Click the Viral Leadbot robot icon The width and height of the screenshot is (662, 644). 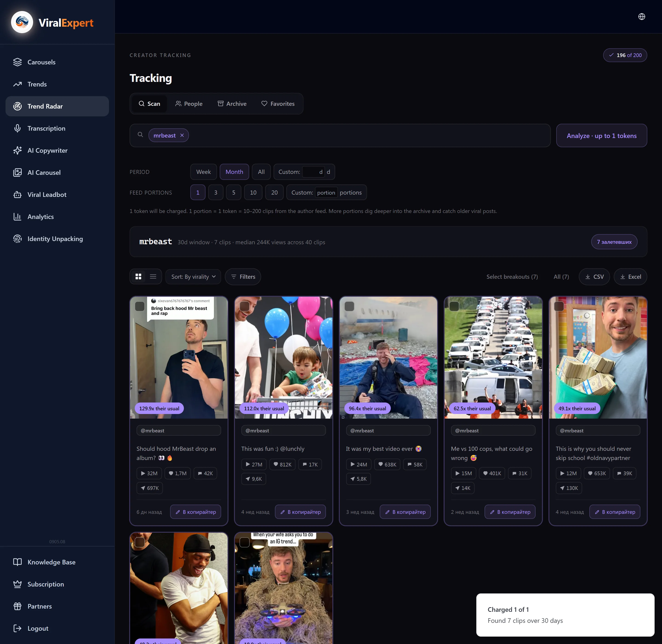(x=17, y=195)
